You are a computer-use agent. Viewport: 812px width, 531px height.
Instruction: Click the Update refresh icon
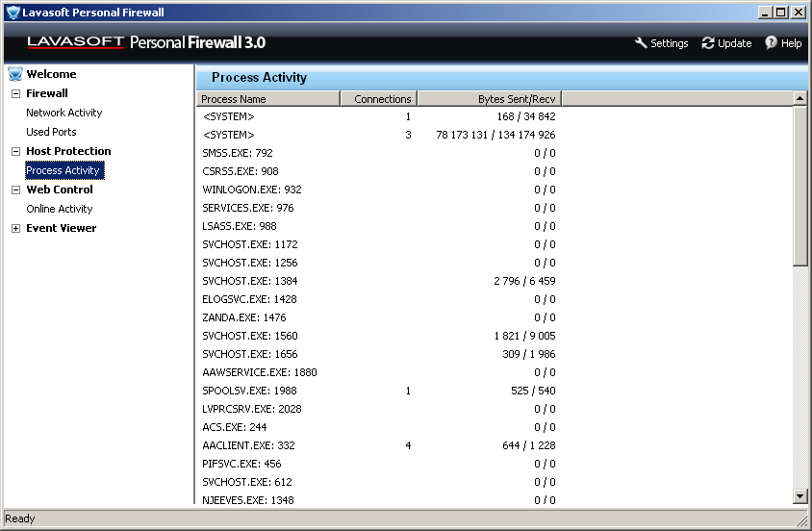tap(709, 43)
